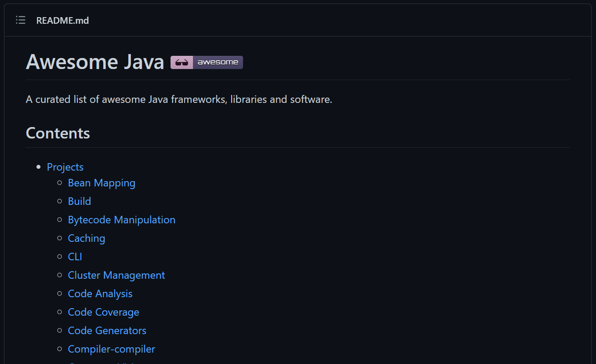Open Bytecode Manipulation link
The height and width of the screenshot is (364, 596).
point(122,220)
